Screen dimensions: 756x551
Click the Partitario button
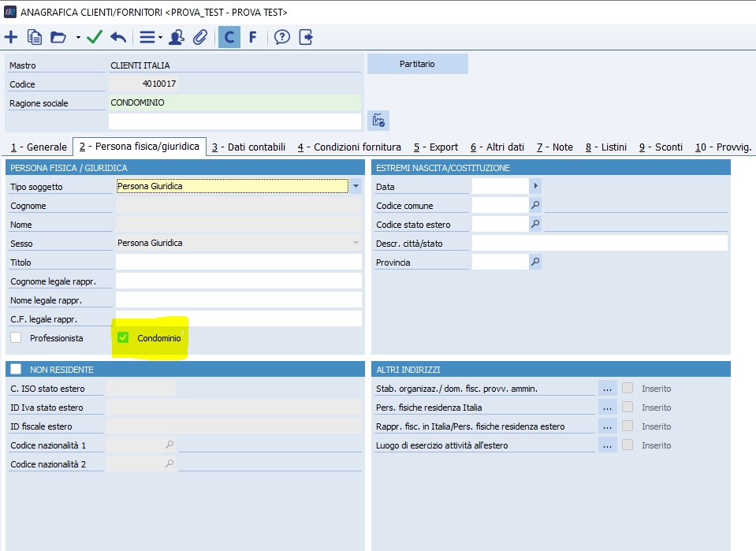point(417,64)
